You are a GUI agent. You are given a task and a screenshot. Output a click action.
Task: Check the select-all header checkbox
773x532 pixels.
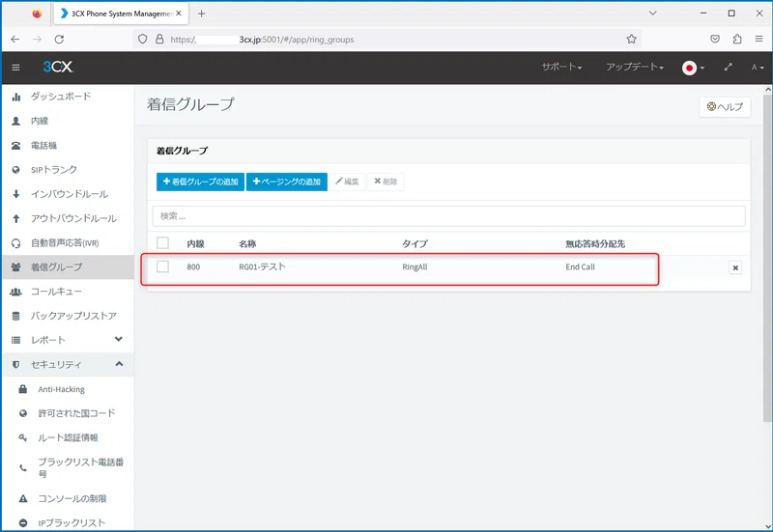tap(162, 243)
